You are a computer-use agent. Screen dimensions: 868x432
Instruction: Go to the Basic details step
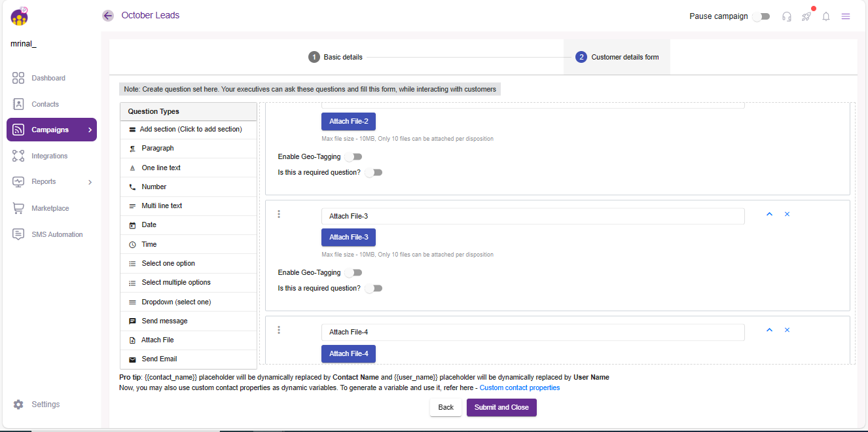tap(336, 57)
